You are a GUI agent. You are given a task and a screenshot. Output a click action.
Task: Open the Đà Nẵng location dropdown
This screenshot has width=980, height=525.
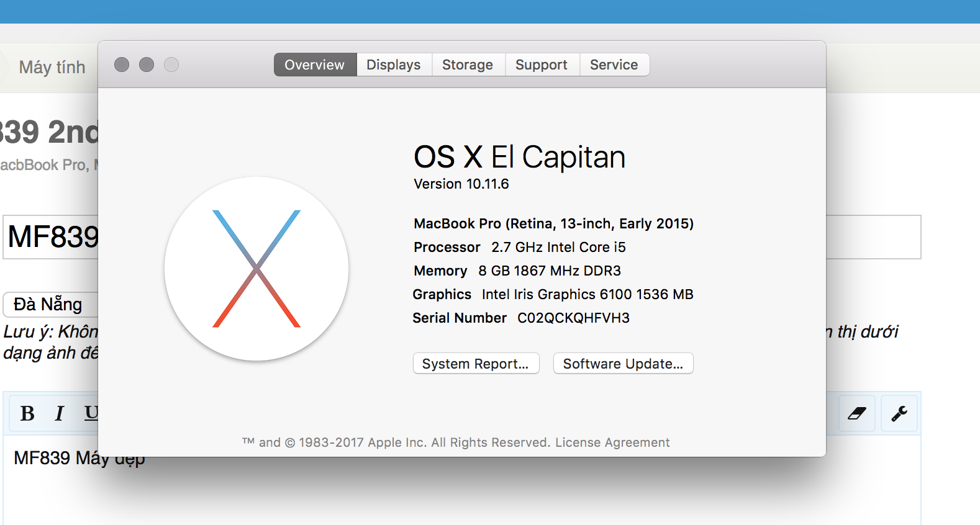[51, 304]
